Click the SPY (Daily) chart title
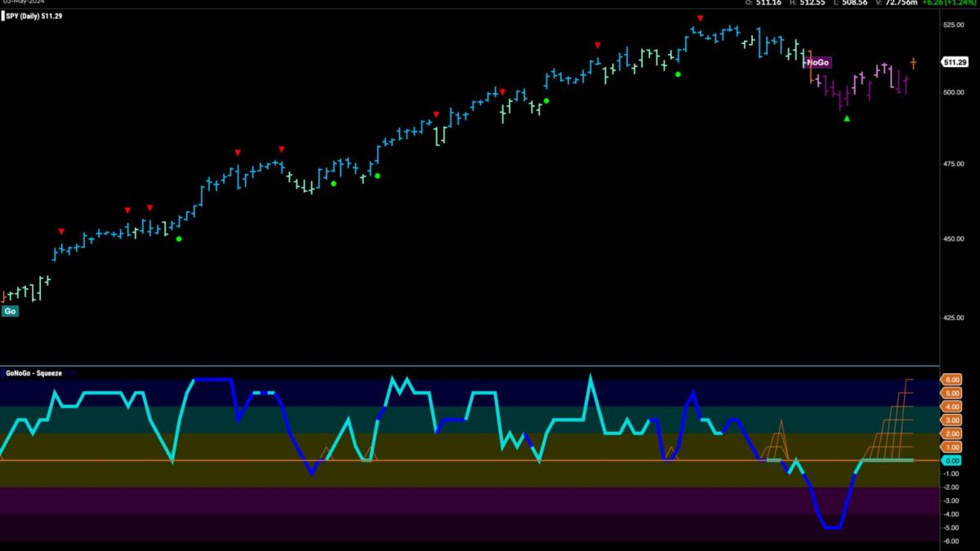 [33, 16]
